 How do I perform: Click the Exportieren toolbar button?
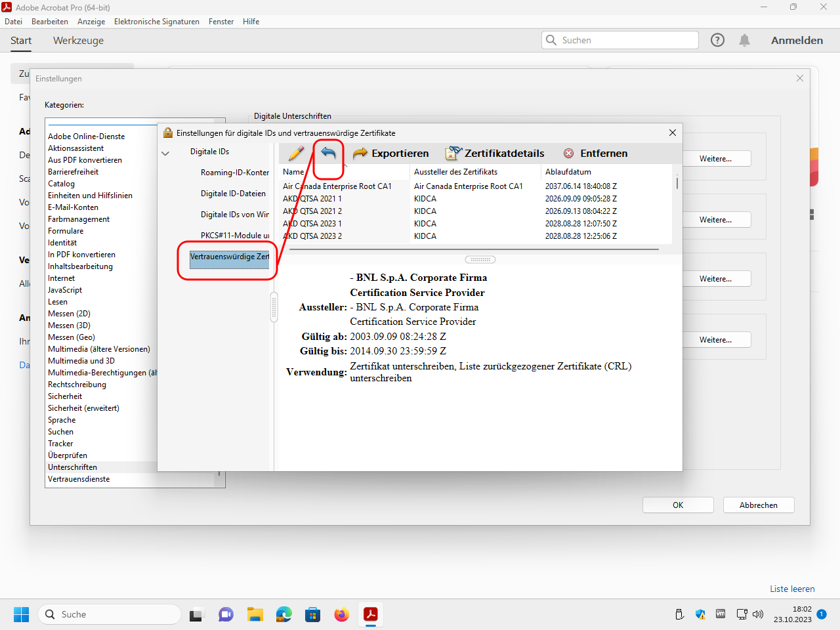391,154
